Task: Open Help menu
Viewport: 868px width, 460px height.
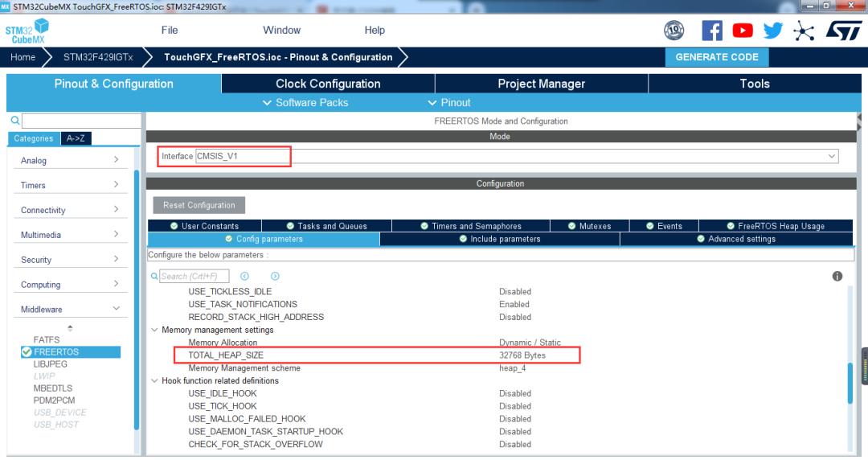Action: click(x=375, y=30)
